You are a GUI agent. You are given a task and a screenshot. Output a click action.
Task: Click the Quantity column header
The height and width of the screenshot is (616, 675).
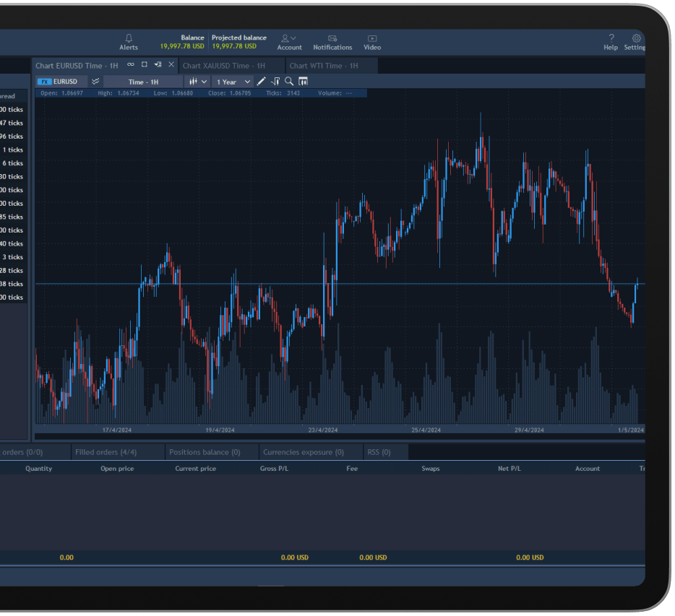(x=39, y=469)
